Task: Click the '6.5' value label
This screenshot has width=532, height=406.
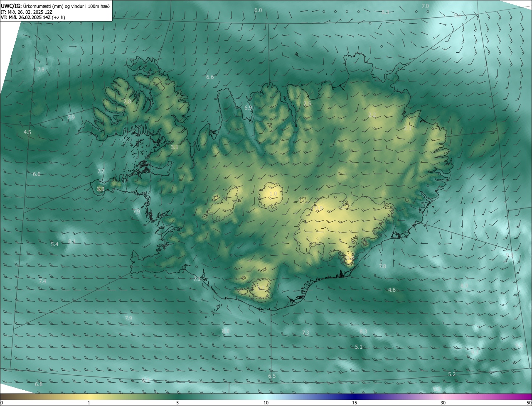Action: [x=272, y=376]
